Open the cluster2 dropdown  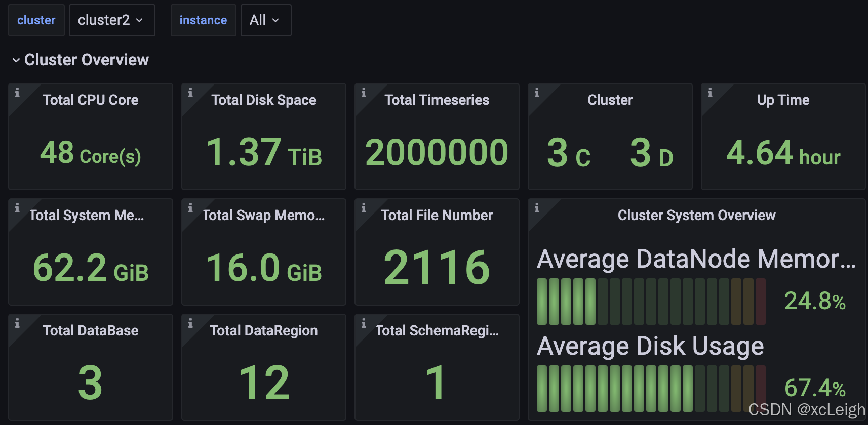coord(112,20)
